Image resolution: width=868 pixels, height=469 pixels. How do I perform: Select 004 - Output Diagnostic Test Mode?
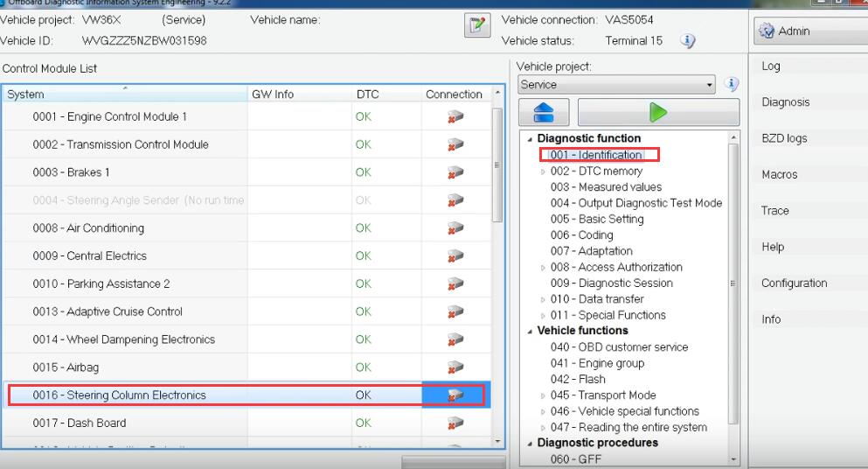636,204
